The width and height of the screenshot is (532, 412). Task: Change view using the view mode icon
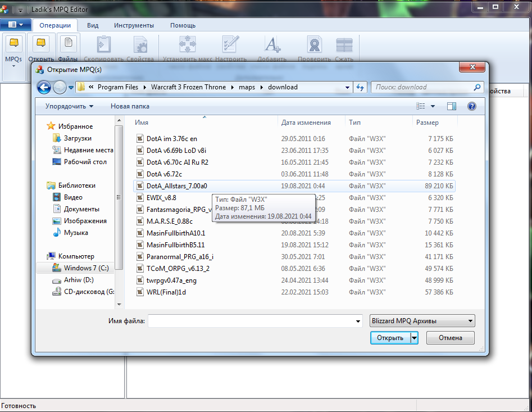pos(421,106)
